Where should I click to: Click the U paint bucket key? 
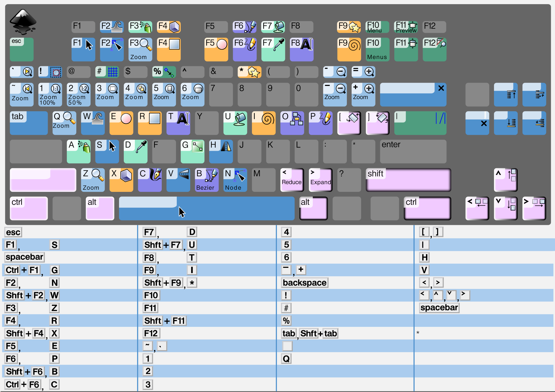(235, 123)
